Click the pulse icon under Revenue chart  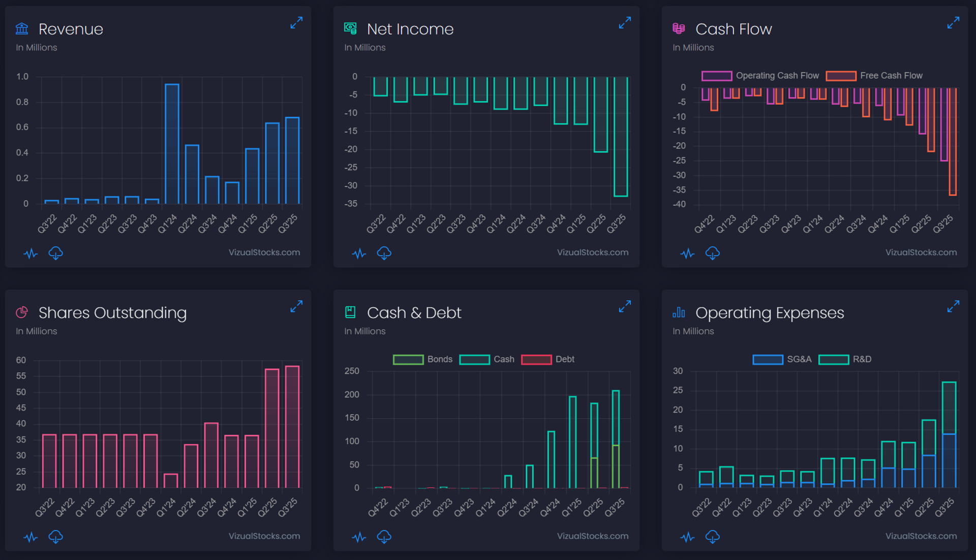pos(30,253)
